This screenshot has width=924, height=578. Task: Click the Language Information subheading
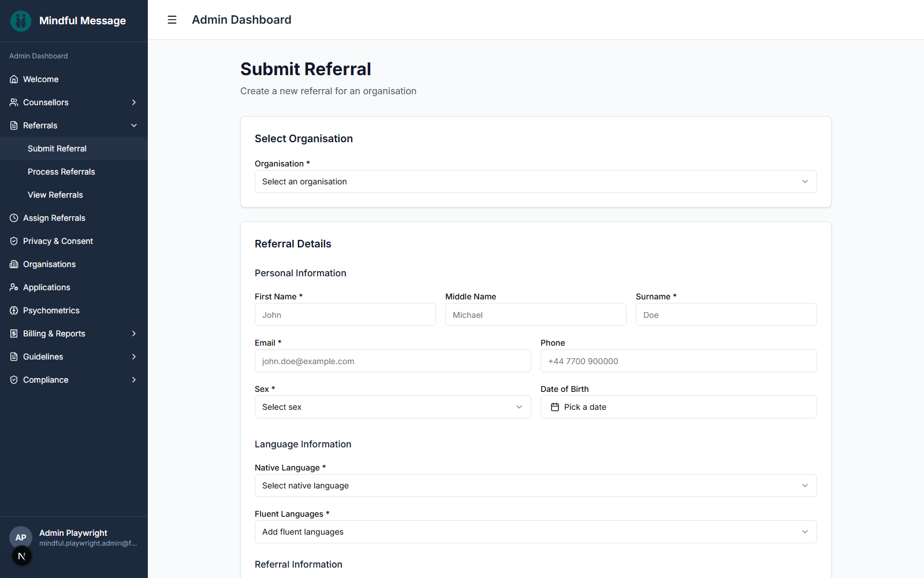303,444
